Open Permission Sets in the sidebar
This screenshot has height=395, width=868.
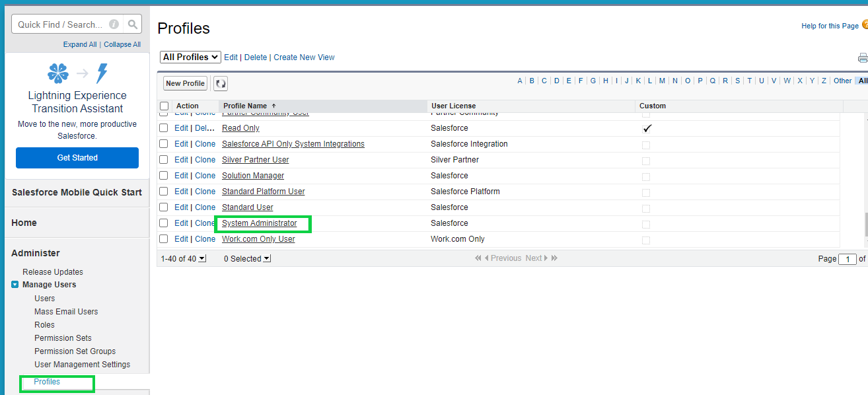click(63, 338)
